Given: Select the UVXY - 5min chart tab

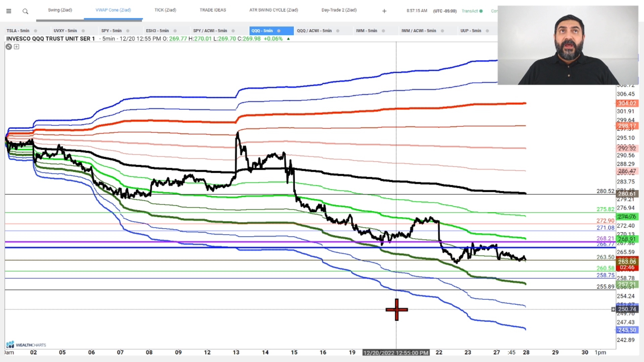Looking at the screenshot, I should point(65,31).
